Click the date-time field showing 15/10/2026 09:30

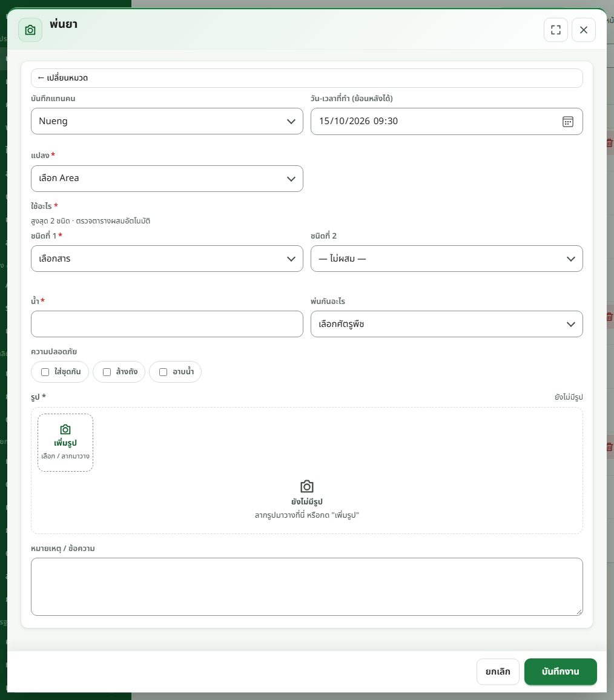(446, 122)
